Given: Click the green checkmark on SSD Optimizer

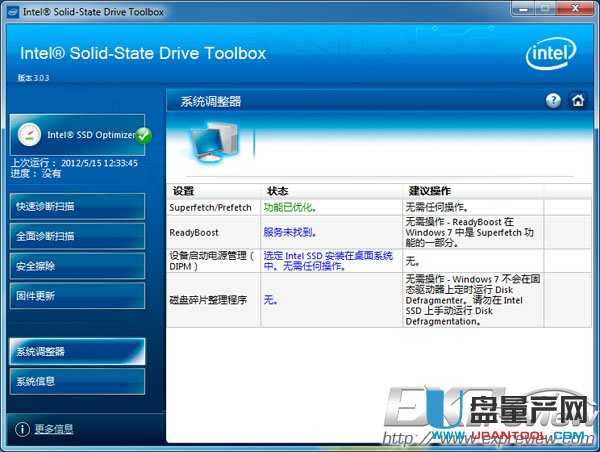Looking at the screenshot, I should click(x=143, y=134).
